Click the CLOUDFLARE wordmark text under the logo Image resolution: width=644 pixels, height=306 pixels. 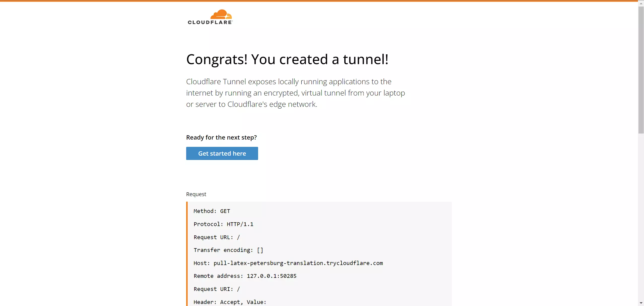[x=210, y=22]
